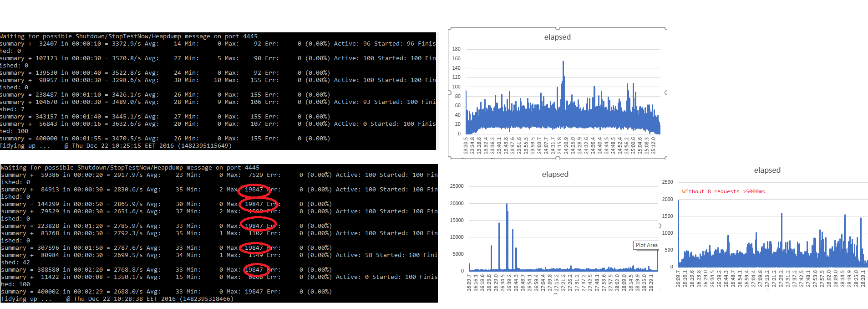Click "3372.9/s" throughput in the top terminal
Image resolution: width=868 pixels, height=309 pixels.
(x=127, y=43)
